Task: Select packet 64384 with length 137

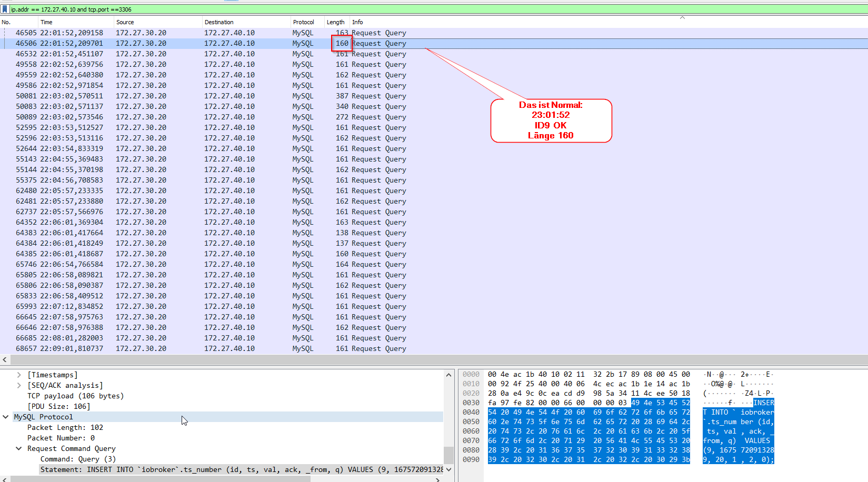Action: coord(434,243)
